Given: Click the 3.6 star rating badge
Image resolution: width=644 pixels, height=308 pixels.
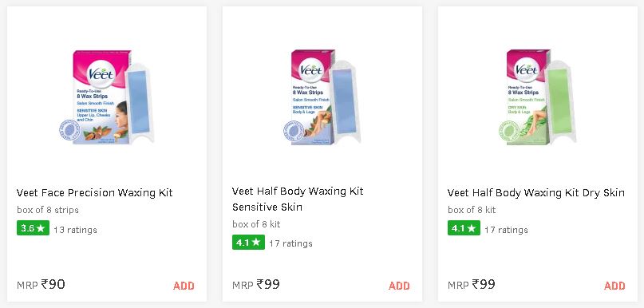Looking at the screenshot, I should pyautogui.click(x=33, y=228).
